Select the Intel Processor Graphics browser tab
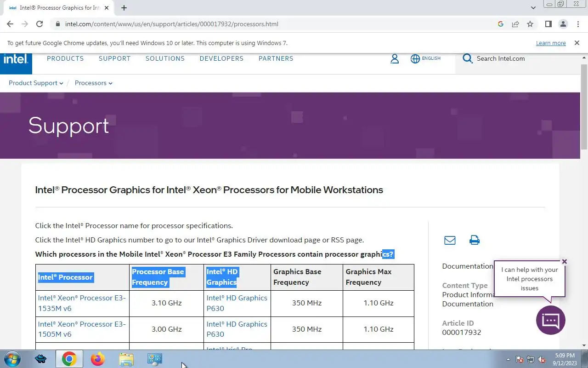The image size is (588, 368). [58, 8]
